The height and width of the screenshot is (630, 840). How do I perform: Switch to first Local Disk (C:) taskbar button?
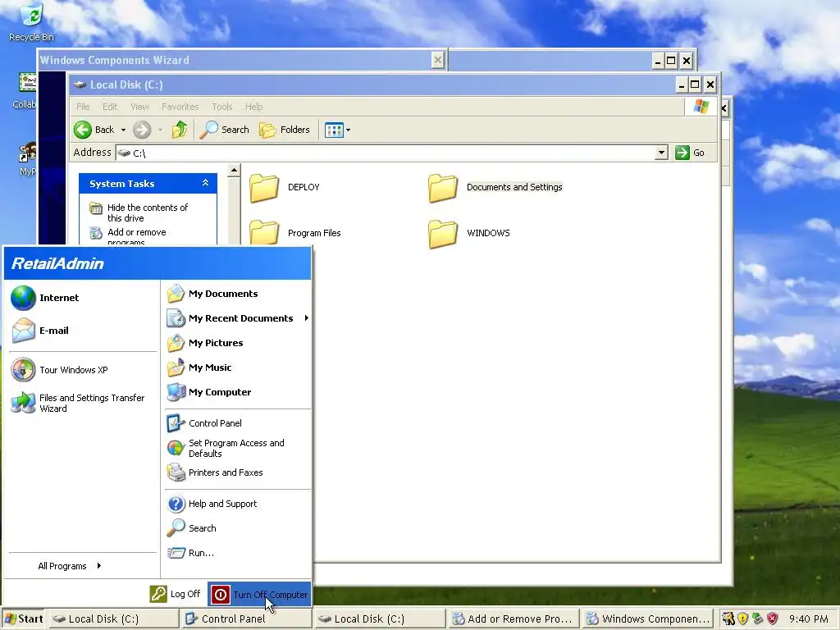(x=113, y=619)
